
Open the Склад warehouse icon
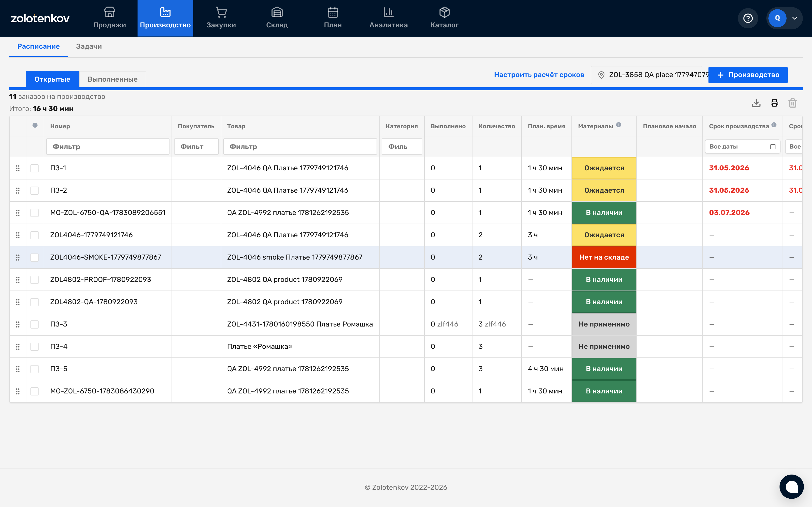[277, 12]
